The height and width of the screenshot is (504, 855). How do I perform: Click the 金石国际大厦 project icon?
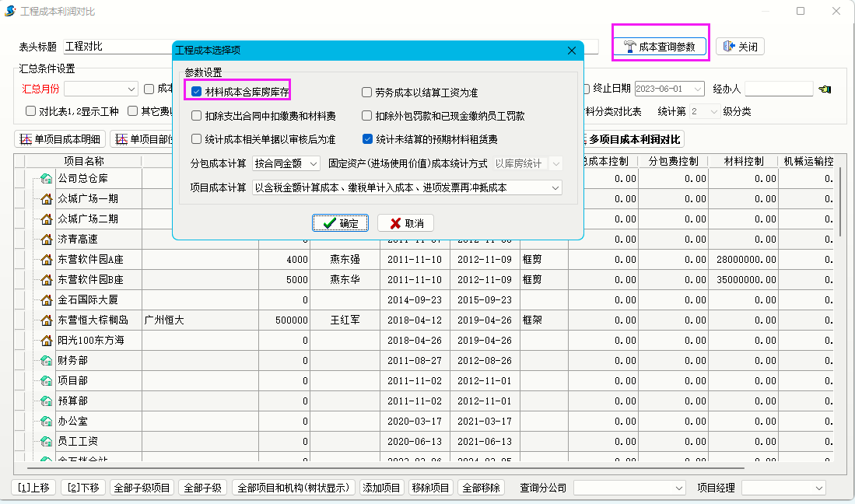click(47, 299)
